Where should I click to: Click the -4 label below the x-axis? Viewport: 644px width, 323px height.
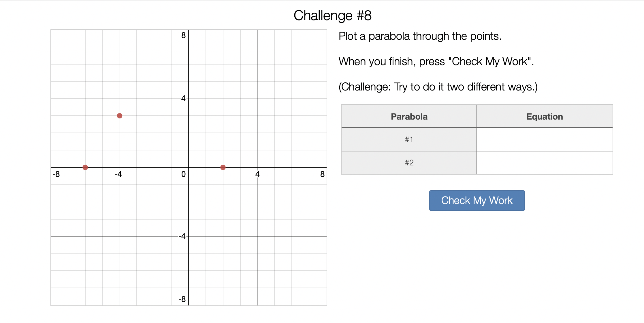(x=118, y=174)
